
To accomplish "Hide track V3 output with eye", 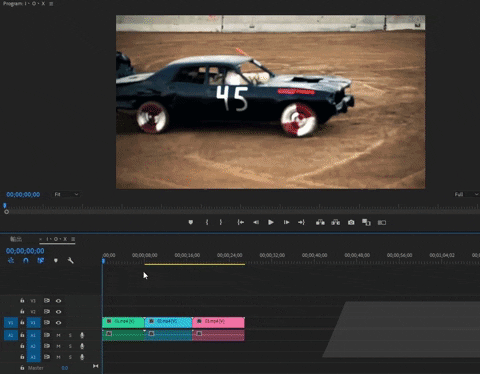I will click(x=58, y=301).
